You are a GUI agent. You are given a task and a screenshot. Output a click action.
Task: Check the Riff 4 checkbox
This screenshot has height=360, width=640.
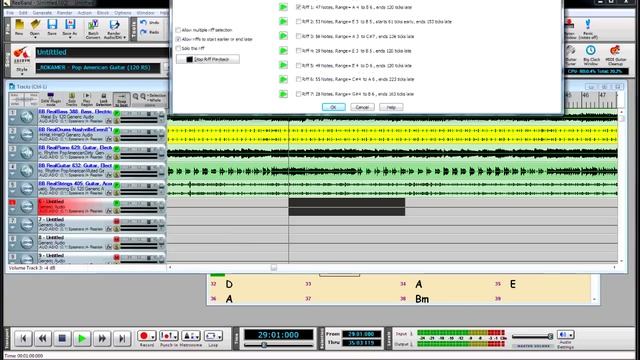[x=298, y=51]
